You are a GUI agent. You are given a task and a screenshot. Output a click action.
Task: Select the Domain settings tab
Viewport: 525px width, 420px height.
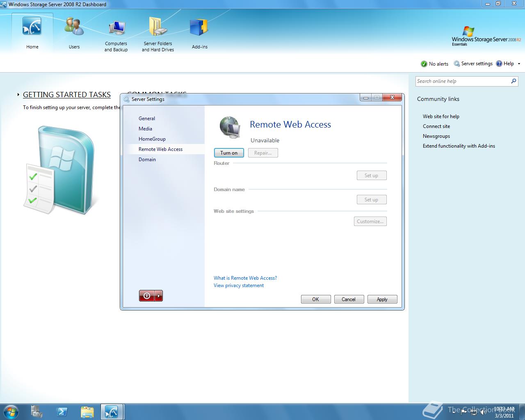pyautogui.click(x=147, y=159)
